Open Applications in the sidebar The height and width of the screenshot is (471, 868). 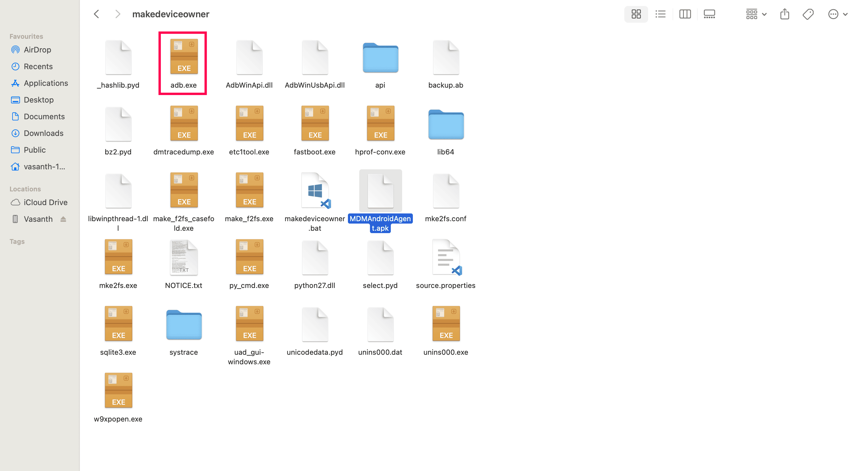point(46,83)
